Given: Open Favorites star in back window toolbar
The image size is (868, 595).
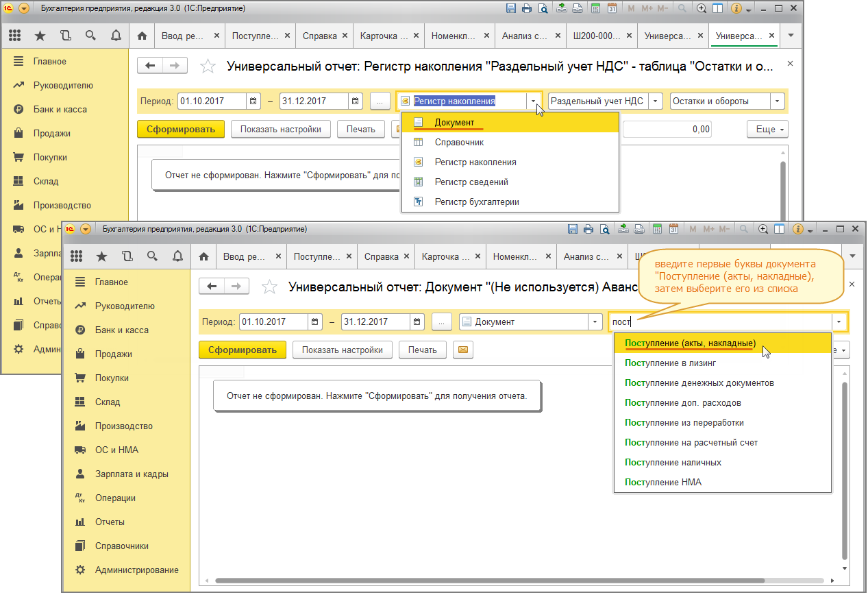Looking at the screenshot, I should pos(40,36).
